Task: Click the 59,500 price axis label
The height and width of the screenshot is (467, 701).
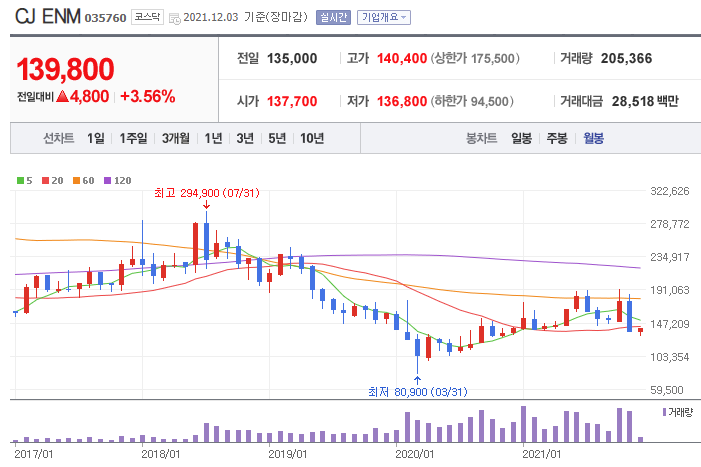Action: tap(667, 390)
